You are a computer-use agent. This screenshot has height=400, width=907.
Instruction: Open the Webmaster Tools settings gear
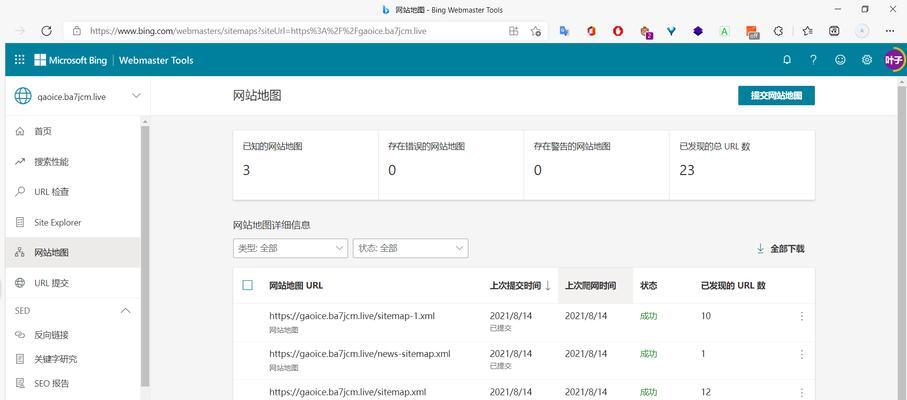pyautogui.click(x=867, y=60)
